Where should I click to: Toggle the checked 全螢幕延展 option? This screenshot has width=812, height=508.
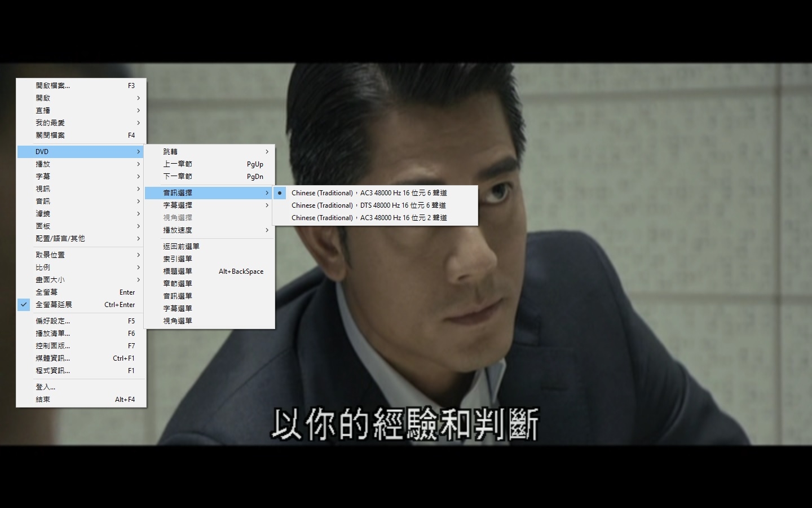[81, 305]
